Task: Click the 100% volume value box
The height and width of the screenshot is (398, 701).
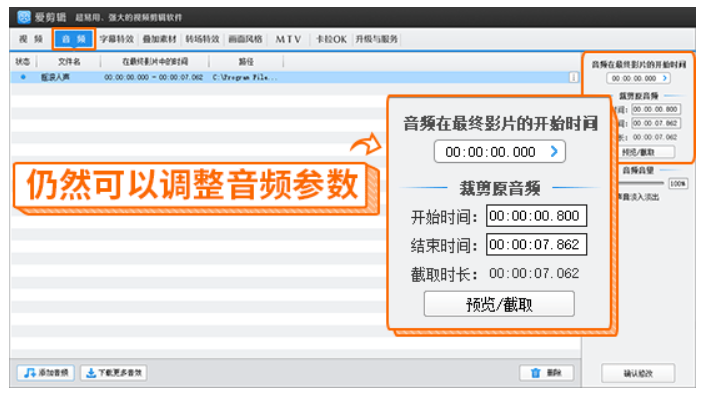Action: (678, 183)
